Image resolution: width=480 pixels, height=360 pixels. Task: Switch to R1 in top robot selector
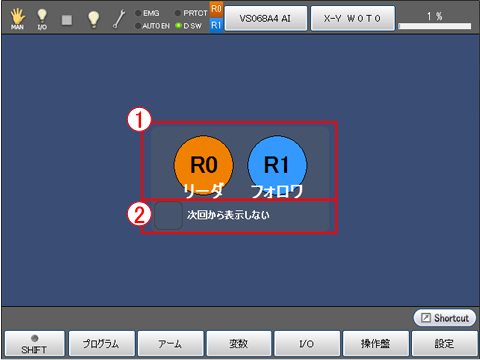[216, 25]
